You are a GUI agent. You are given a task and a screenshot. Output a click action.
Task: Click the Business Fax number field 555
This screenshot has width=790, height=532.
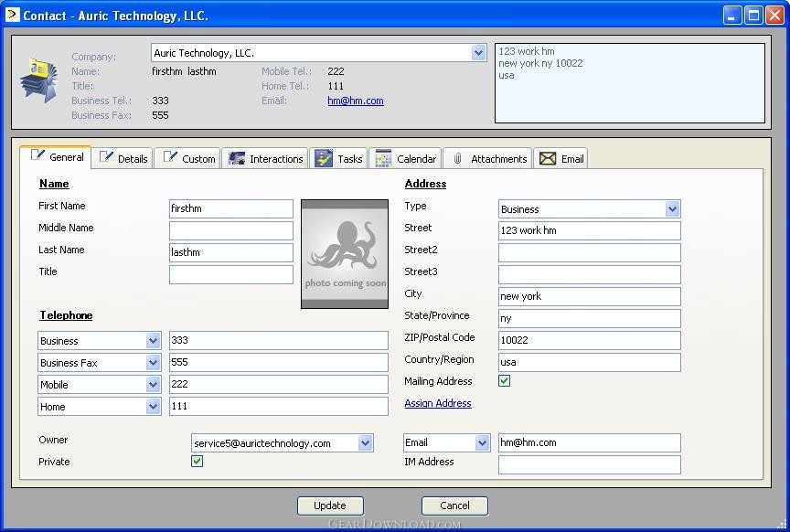[279, 362]
